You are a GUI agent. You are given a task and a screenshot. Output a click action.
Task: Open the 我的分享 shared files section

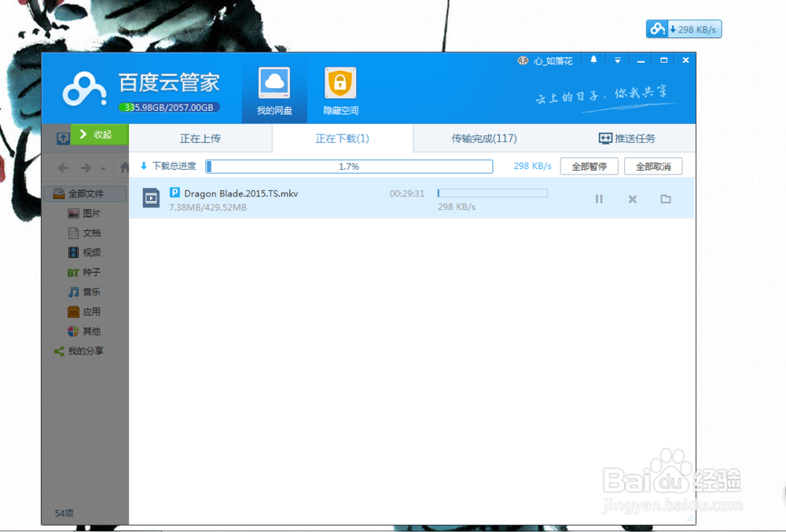tap(85, 350)
